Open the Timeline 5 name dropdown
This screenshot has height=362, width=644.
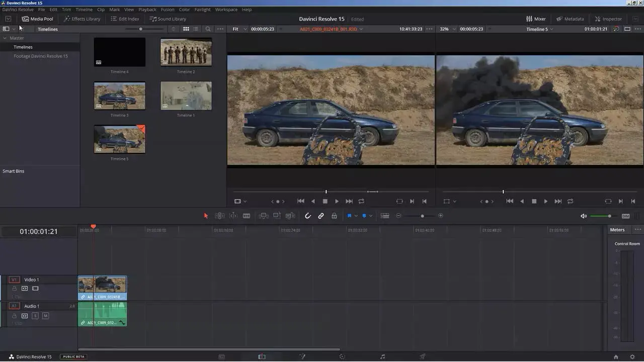pyautogui.click(x=540, y=29)
